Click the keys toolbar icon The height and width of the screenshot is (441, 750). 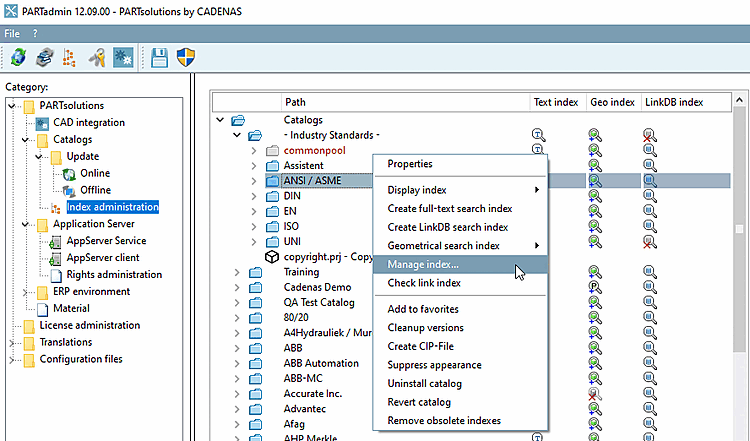97,57
